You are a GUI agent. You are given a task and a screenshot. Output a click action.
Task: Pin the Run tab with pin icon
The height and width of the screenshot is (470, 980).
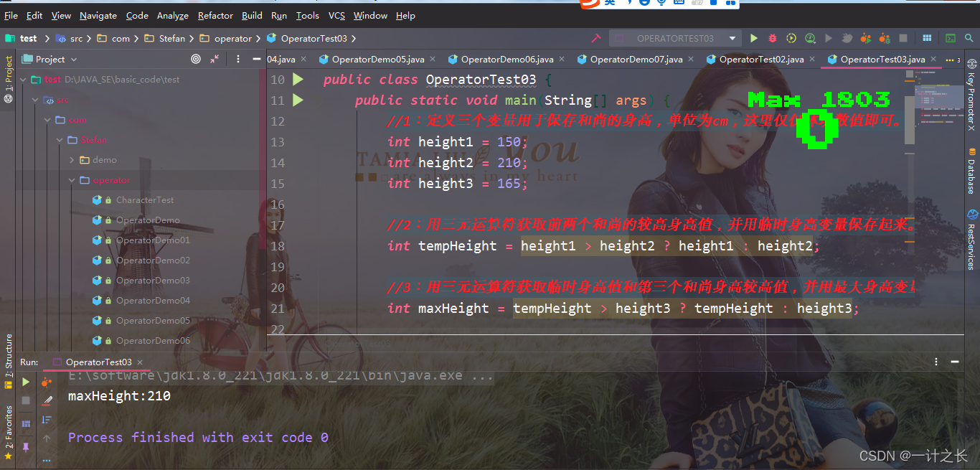coord(26,447)
